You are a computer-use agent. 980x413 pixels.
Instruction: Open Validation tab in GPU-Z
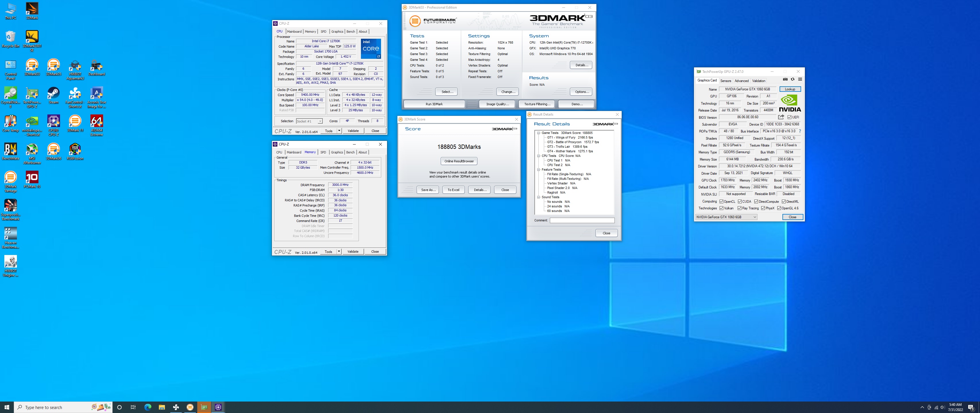(x=759, y=81)
